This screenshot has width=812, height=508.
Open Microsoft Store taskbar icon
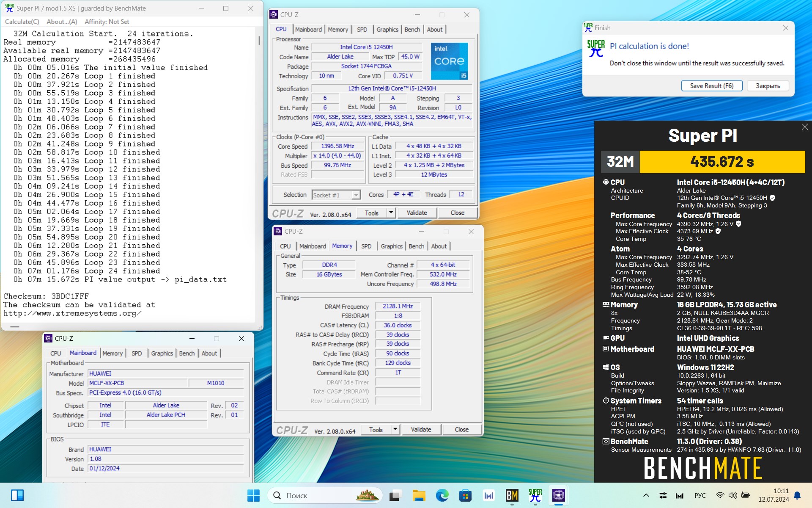[465, 495]
